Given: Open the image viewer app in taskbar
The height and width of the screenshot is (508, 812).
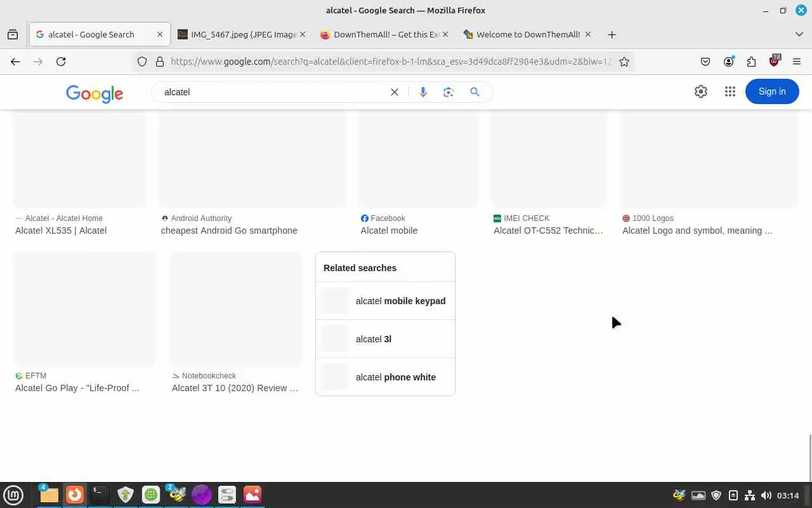Looking at the screenshot, I should click(252, 495).
